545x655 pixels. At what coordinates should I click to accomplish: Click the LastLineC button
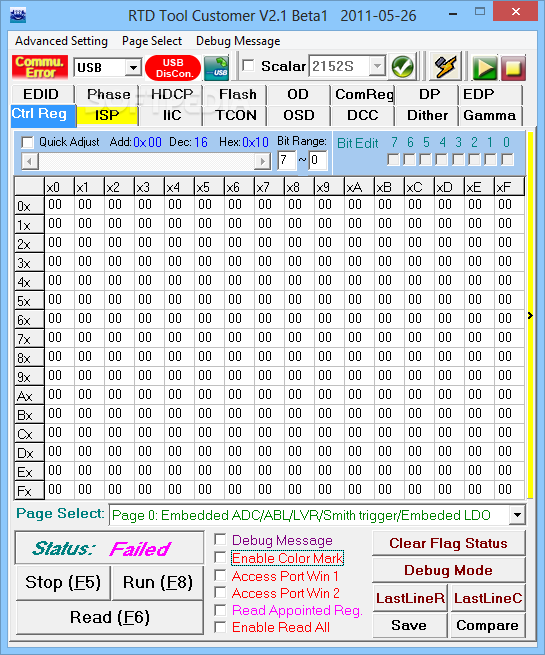[x=488, y=598]
